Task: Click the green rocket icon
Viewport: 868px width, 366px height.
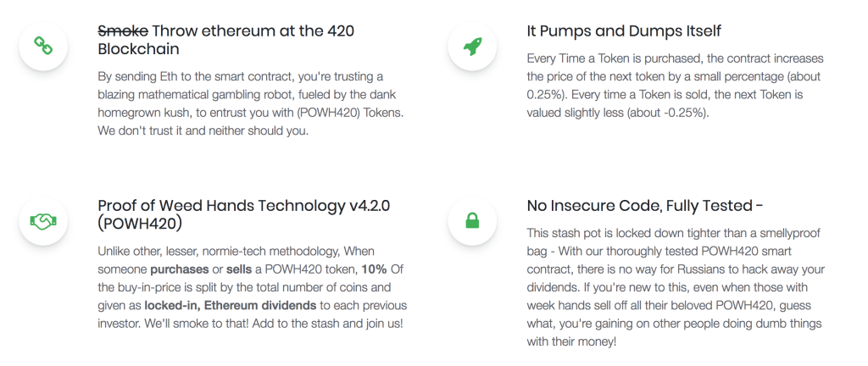Action: [x=472, y=47]
